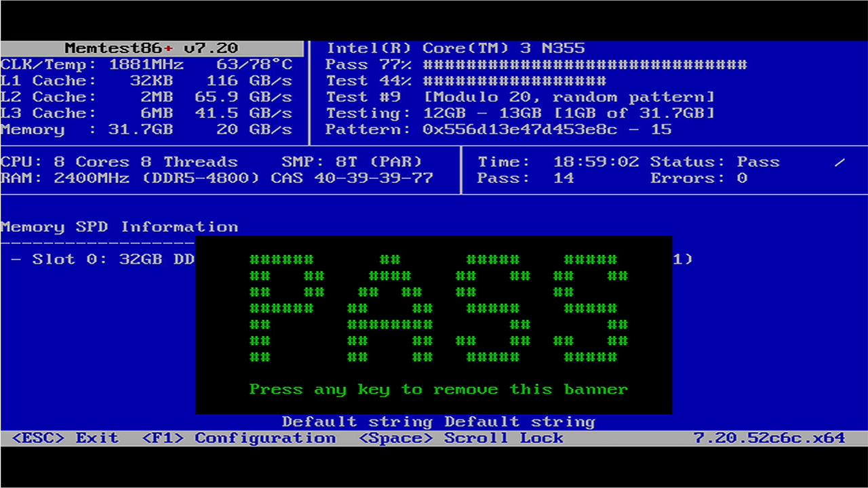Viewport: 868px width, 488px height.
Task: Click the elapsed Time value 18:59:02
Action: (x=595, y=162)
